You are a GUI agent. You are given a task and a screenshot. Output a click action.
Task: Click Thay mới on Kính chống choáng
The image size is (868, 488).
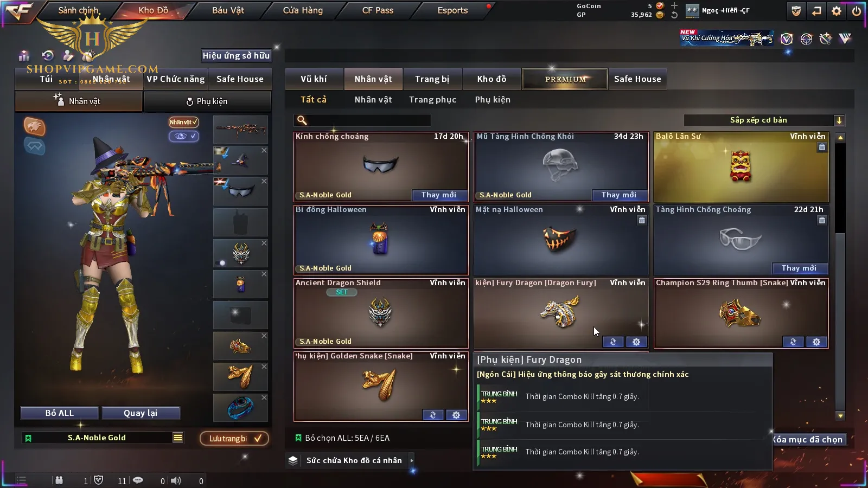(439, 195)
